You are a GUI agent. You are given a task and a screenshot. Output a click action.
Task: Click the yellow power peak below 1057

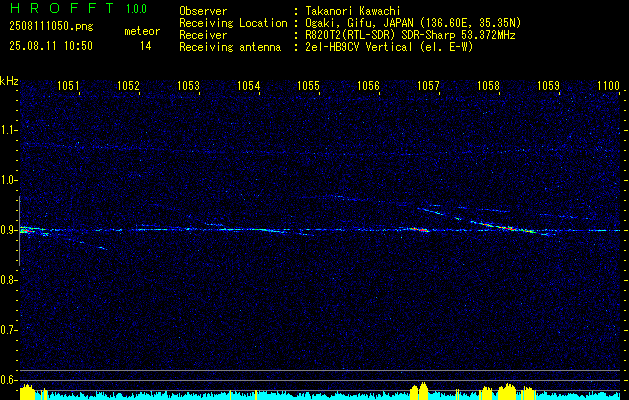[x=419, y=392]
